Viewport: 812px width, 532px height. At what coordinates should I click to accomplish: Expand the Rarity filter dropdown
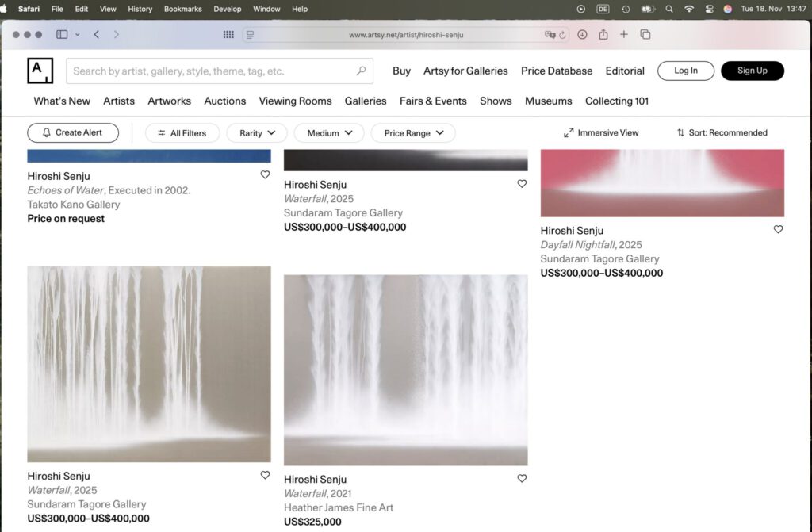click(257, 133)
